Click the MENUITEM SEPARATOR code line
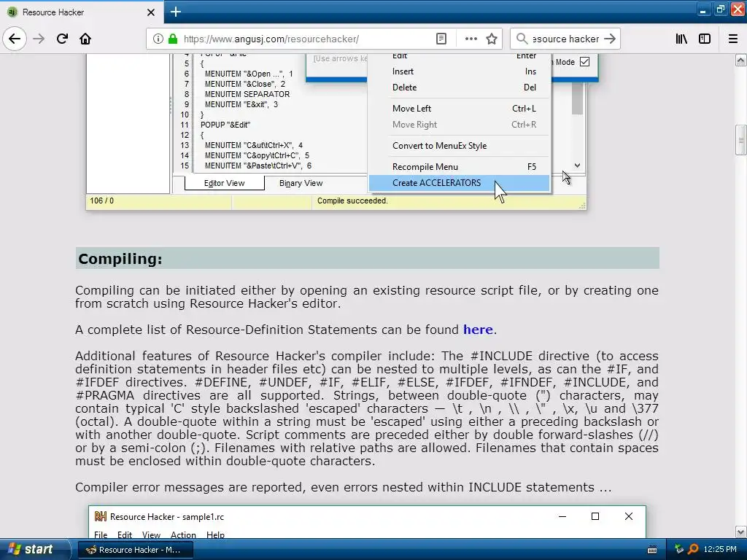Image resolution: width=747 pixels, height=560 pixels. 247,94
